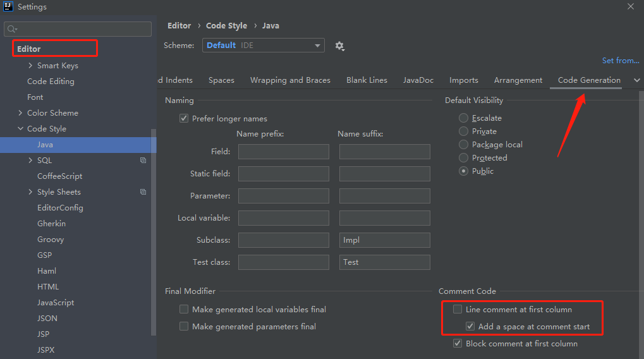Viewport: 644px width, 359px height.
Task: Expand the Smart Keys tree node
Action: [x=30, y=66]
